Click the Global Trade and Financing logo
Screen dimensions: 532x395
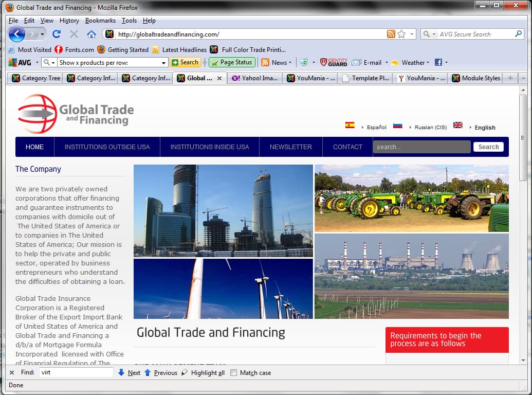click(76, 114)
